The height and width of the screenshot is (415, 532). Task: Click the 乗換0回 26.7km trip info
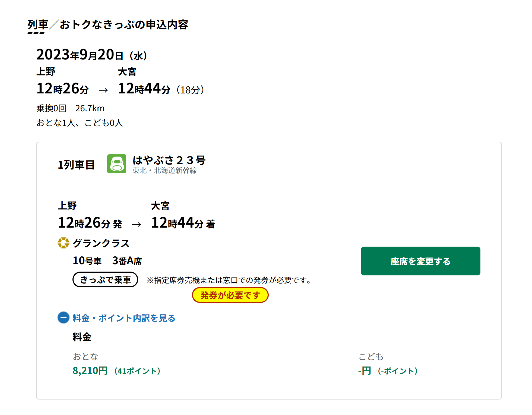tap(70, 108)
